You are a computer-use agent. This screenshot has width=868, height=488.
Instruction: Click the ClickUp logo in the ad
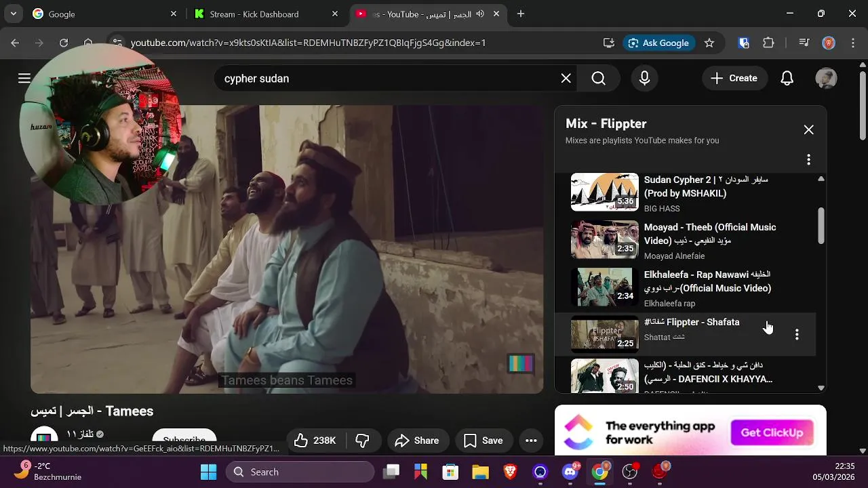coord(578,432)
